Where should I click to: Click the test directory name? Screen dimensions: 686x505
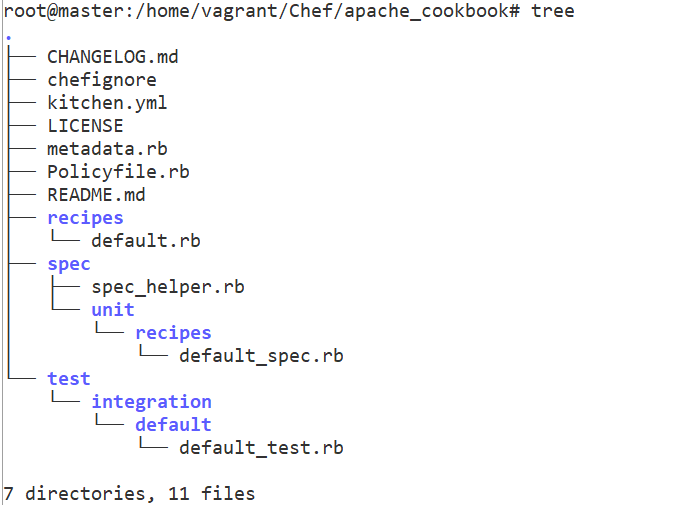point(68,379)
